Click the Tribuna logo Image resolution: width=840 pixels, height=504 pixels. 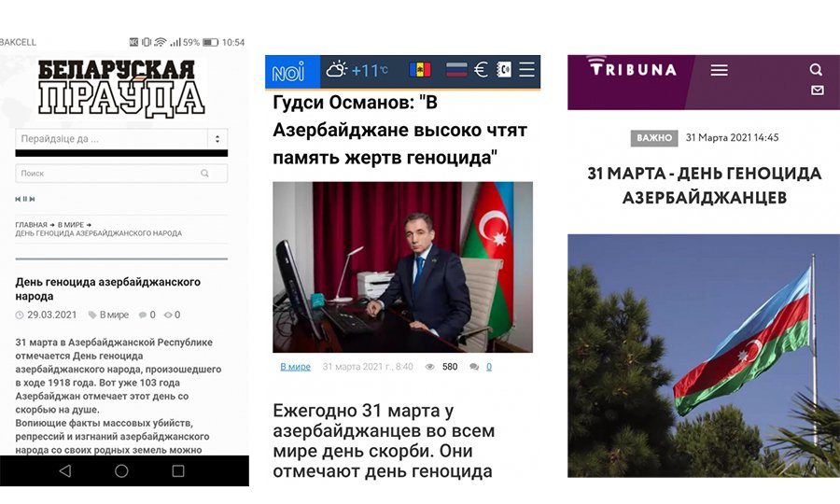[632, 67]
